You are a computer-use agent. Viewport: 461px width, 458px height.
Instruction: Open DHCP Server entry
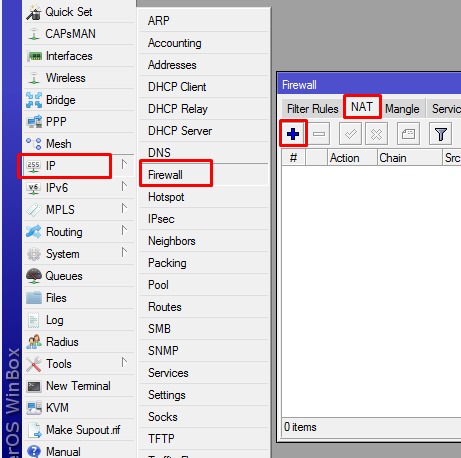(204, 131)
